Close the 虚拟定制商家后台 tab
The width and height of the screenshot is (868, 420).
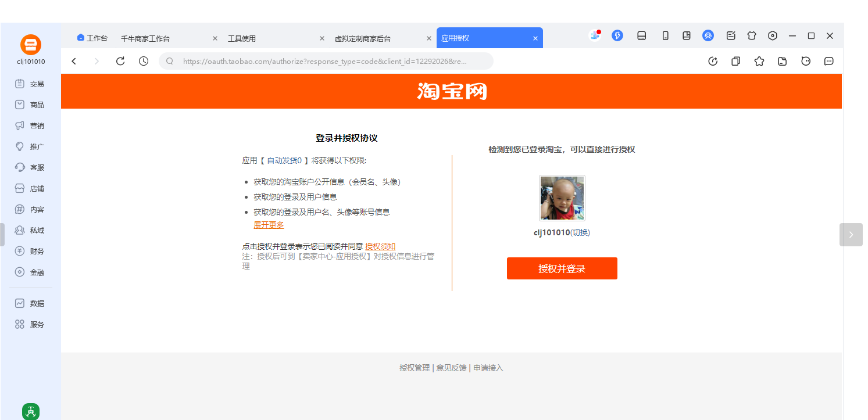click(429, 38)
